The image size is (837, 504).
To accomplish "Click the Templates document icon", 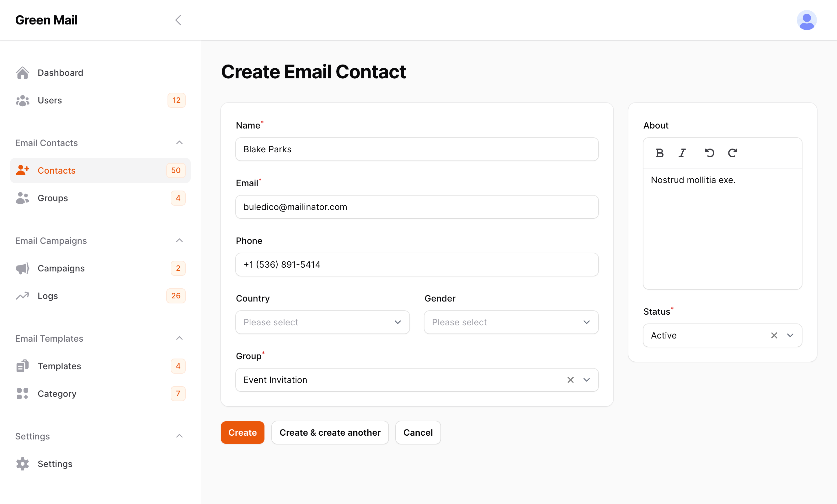I will (x=22, y=366).
